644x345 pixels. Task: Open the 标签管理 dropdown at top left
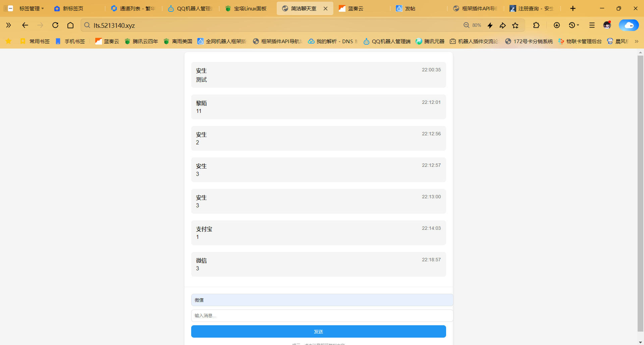[32, 8]
